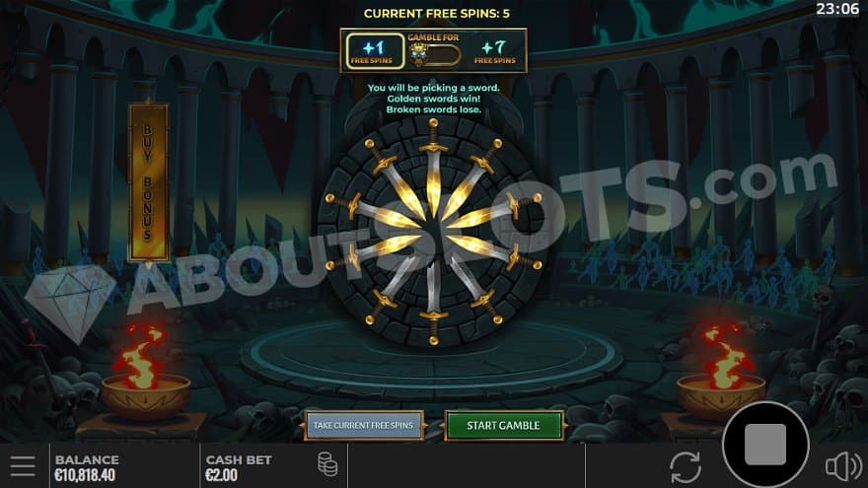Pick the bottom silver sword
Viewport: 868px width, 488px height.
point(433,302)
